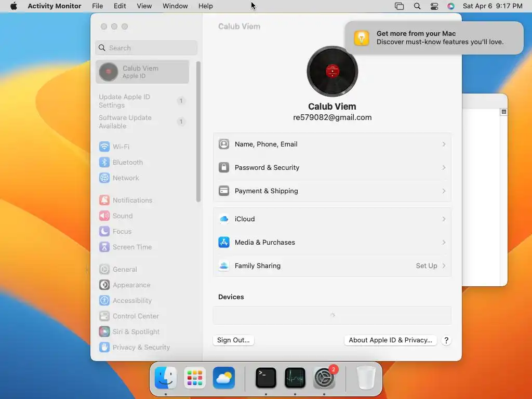Open the File menu
Image resolution: width=532 pixels, height=399 pixels.
[97, 6]
